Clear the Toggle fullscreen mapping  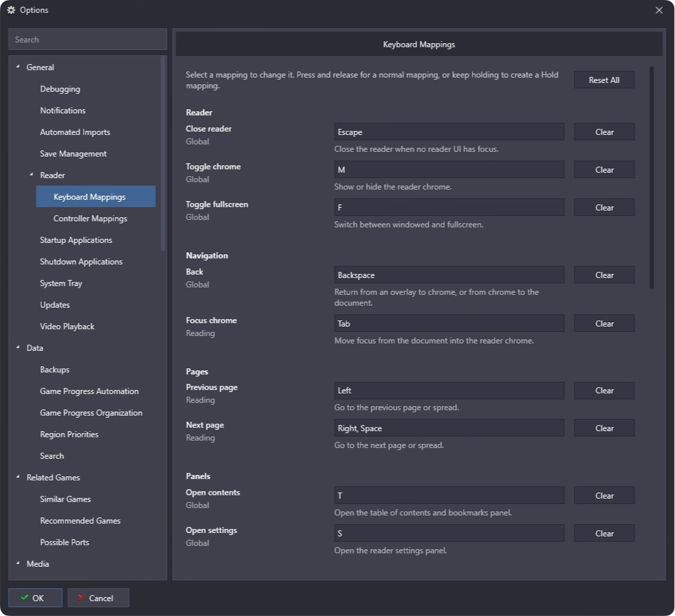[x=604, y=208]
